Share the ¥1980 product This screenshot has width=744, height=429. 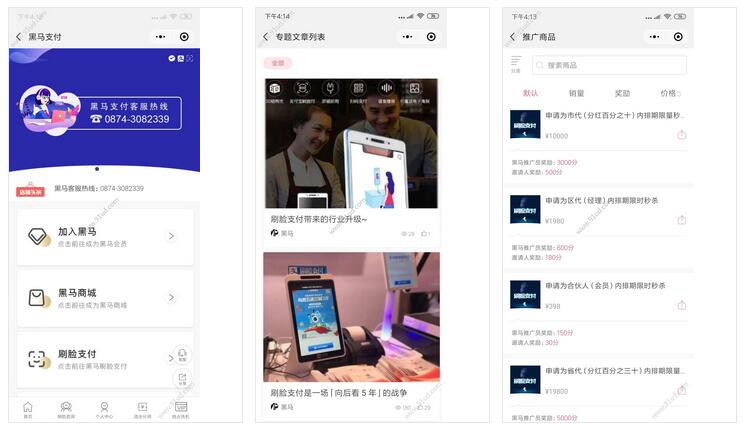[682, 220]
